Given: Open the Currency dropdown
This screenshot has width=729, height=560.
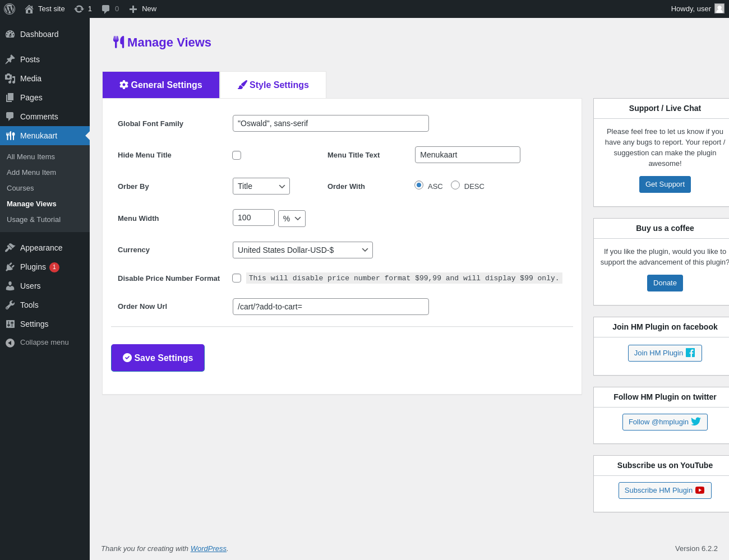Looking at the screenshot, I should 303,250.
